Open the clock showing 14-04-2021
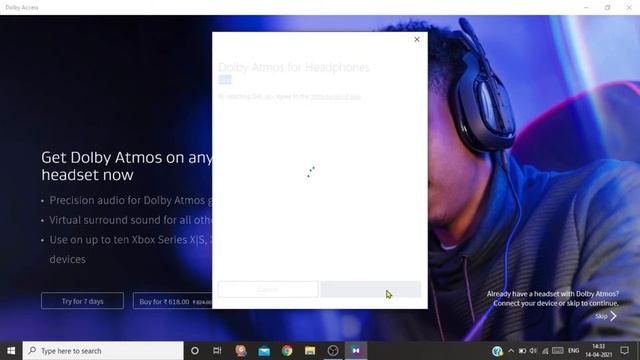The width and height of the screenshot is (640, 360). pos(598,351)
